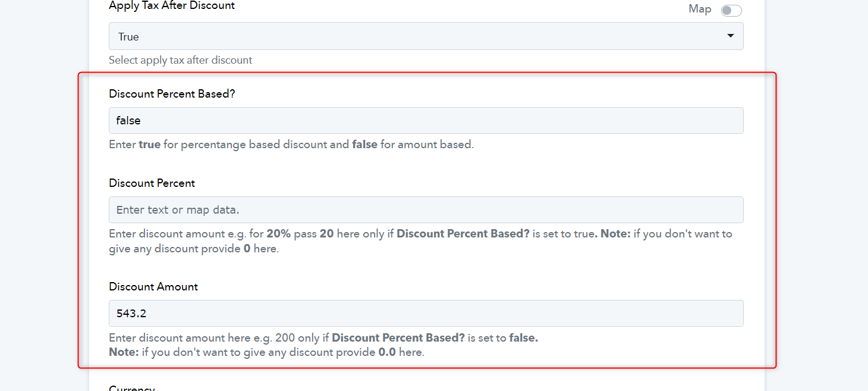Click the Map label beside the switch
The width and height of the screenshot is (868, 391).
(x=700, y=9)
